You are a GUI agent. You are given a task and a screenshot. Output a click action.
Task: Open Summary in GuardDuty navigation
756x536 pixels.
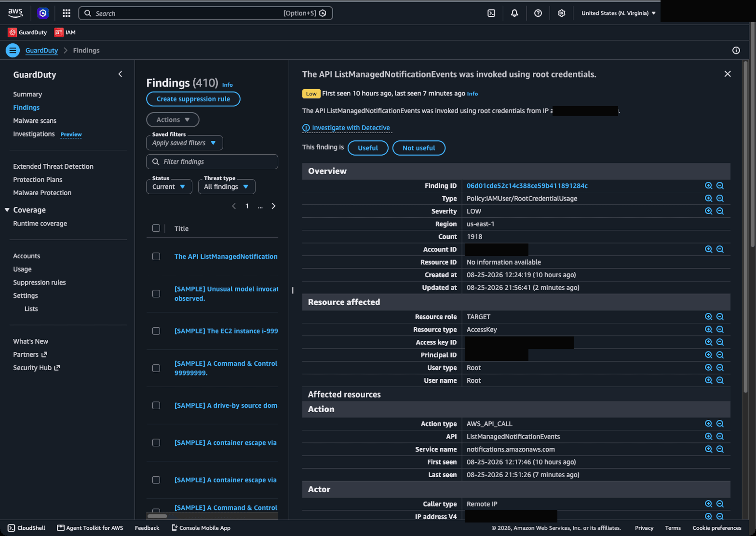(x=27, y=94)
